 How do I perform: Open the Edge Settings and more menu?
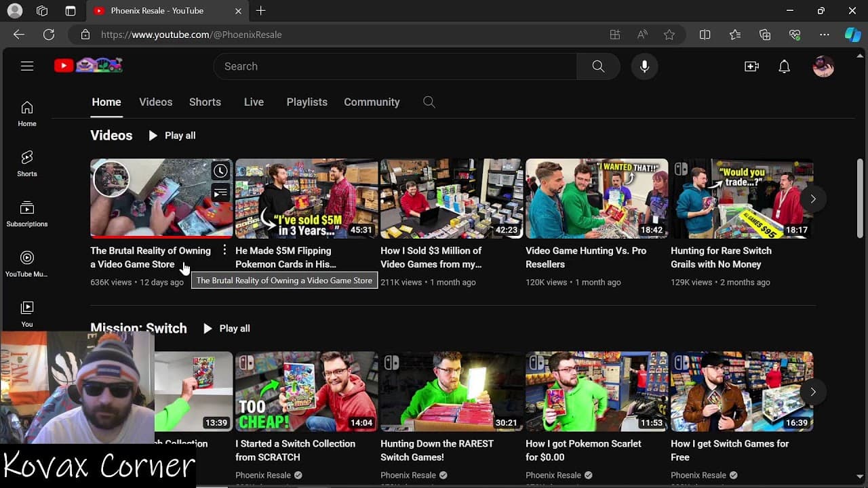[825, 35]
